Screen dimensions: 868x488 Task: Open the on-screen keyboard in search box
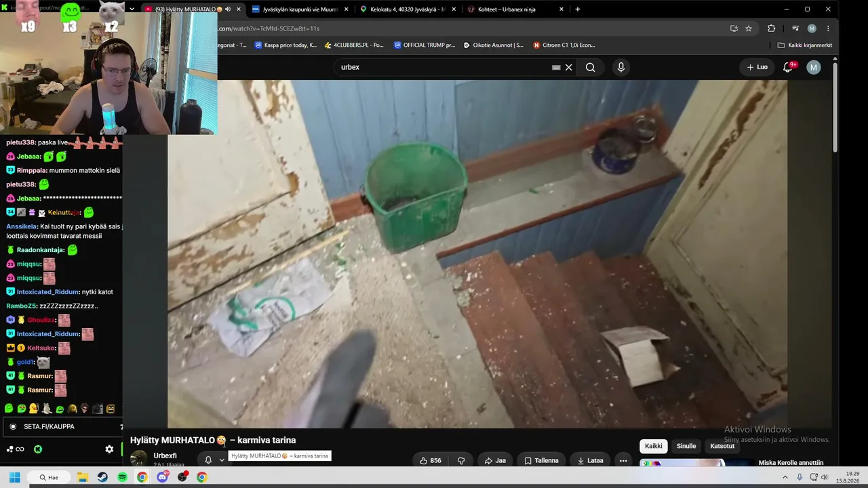(556, 67)
